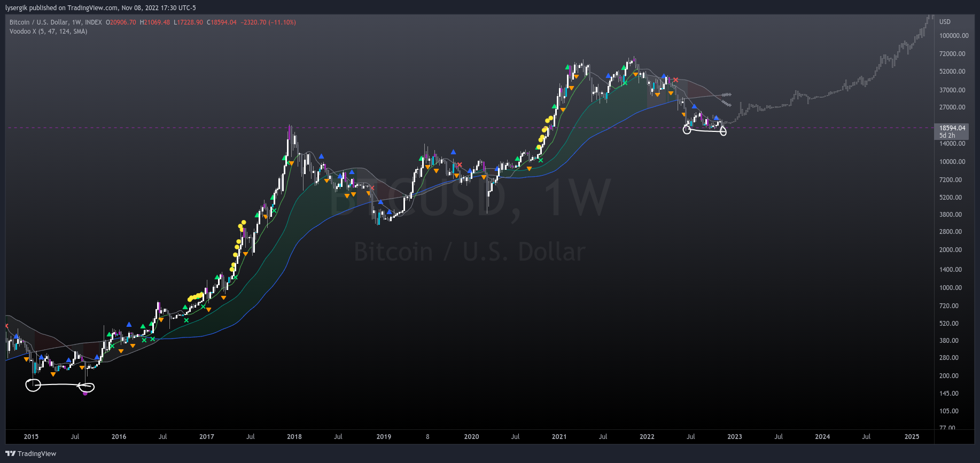This screenshot has width=980, height=463.
Task: Click the low value L17228.90
Action: click(188, 22)
